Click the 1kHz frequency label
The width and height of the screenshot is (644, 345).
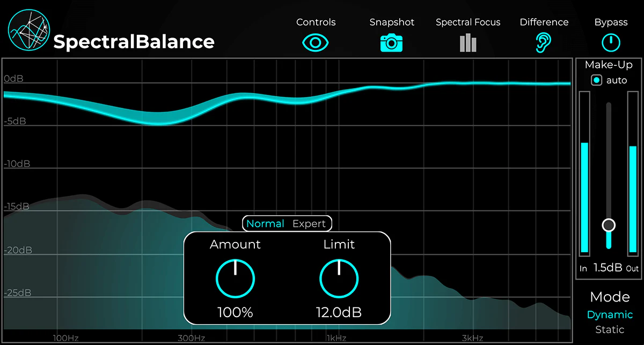tap(336, 338)
